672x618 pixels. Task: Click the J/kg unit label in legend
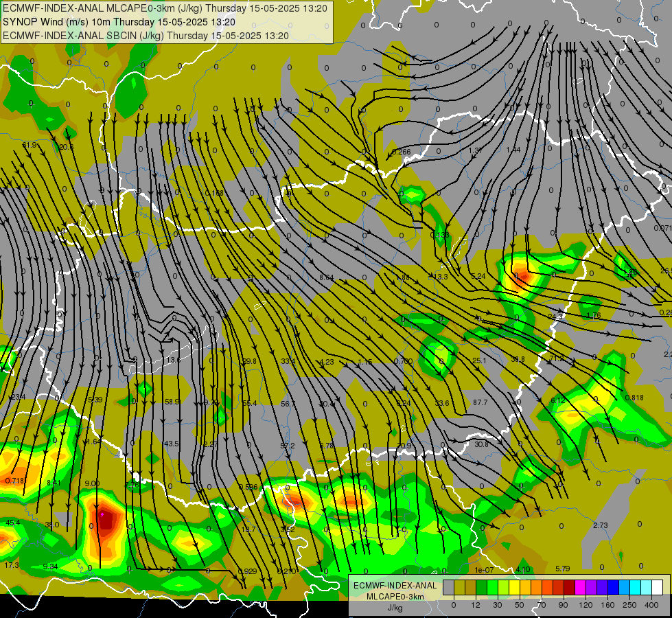tap(395, 608)
